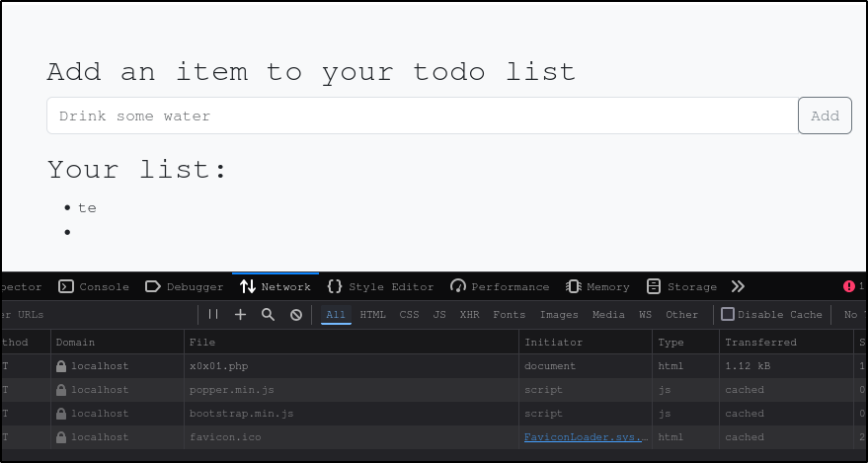Image resolution: width=868 pixels, height=463 pixels.
Task: Open the Debugger panel tab
Action: point(185,286)
